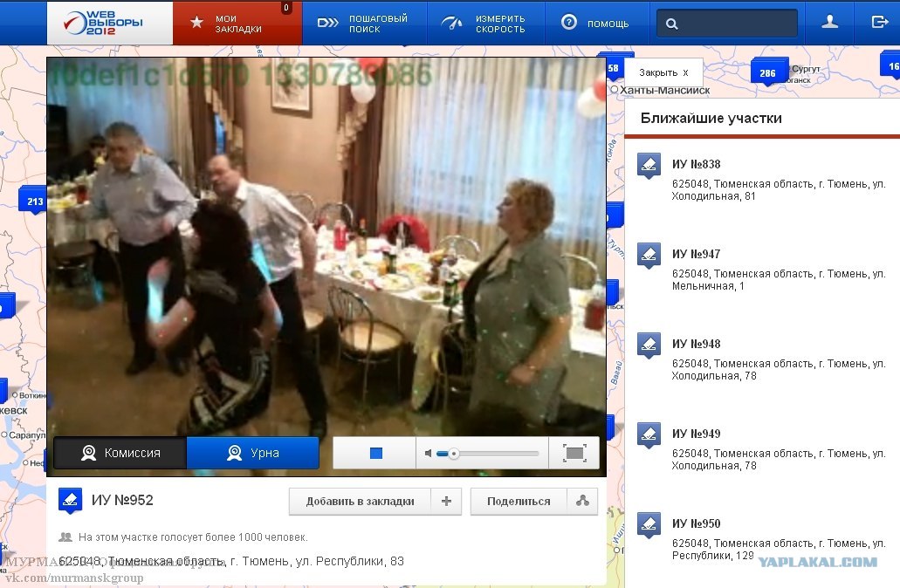Switch to the Урна camera

click(252, 453)
